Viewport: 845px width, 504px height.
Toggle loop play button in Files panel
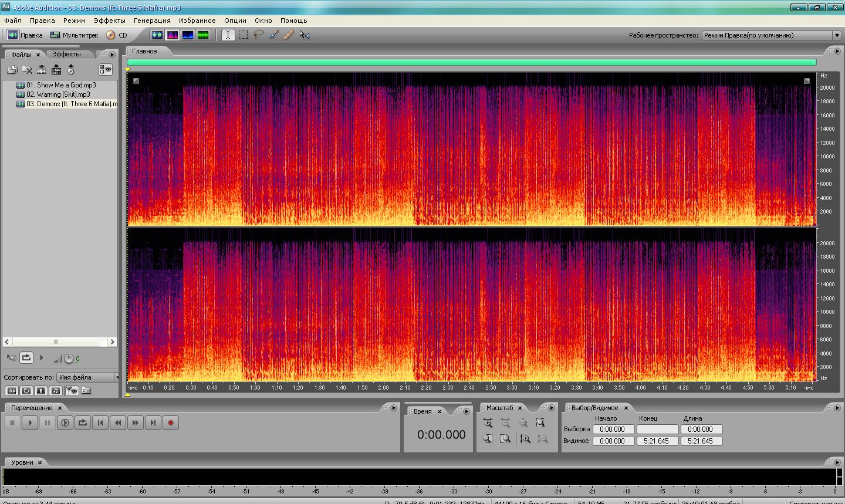[x=26, y=357]
